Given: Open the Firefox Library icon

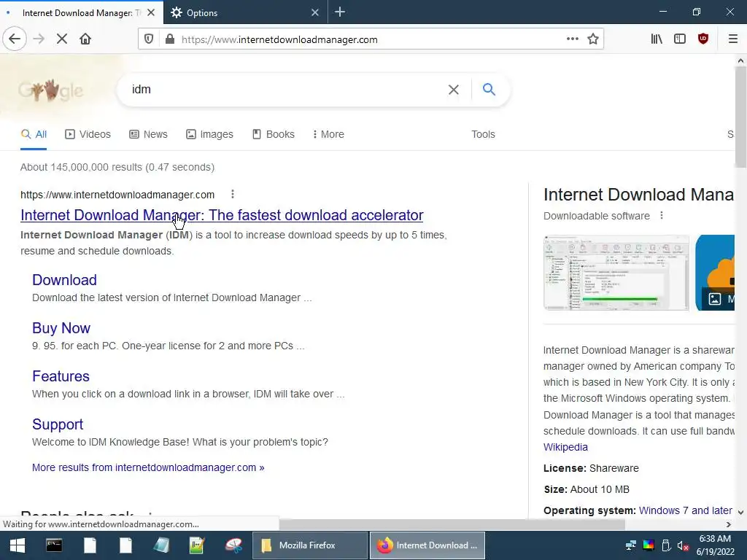Looking at the screenshot, I should (657, 39).
